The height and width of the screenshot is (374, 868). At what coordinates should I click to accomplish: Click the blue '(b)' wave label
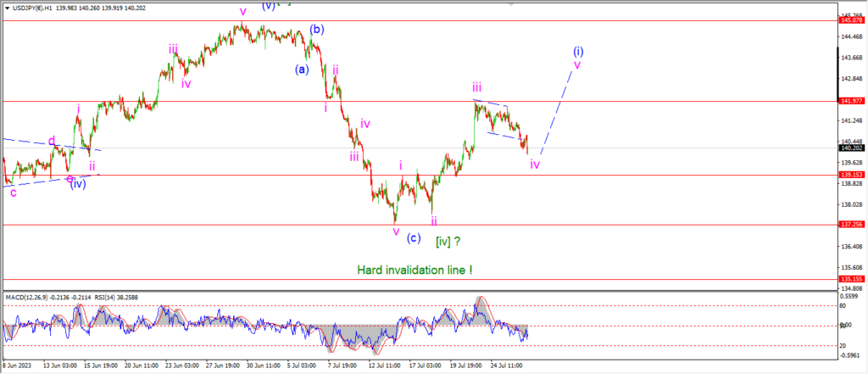click(x=316, y=30)
